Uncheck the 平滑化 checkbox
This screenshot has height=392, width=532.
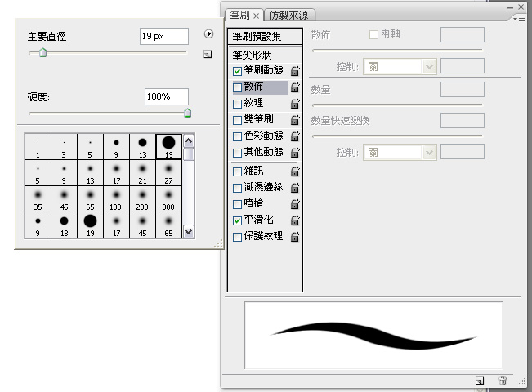(x=237, y=220)
